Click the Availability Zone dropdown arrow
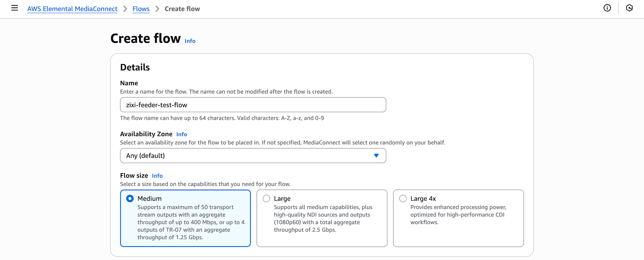This screenshot has height=260, width=644. pyautogui.click(x=376, y=155)
